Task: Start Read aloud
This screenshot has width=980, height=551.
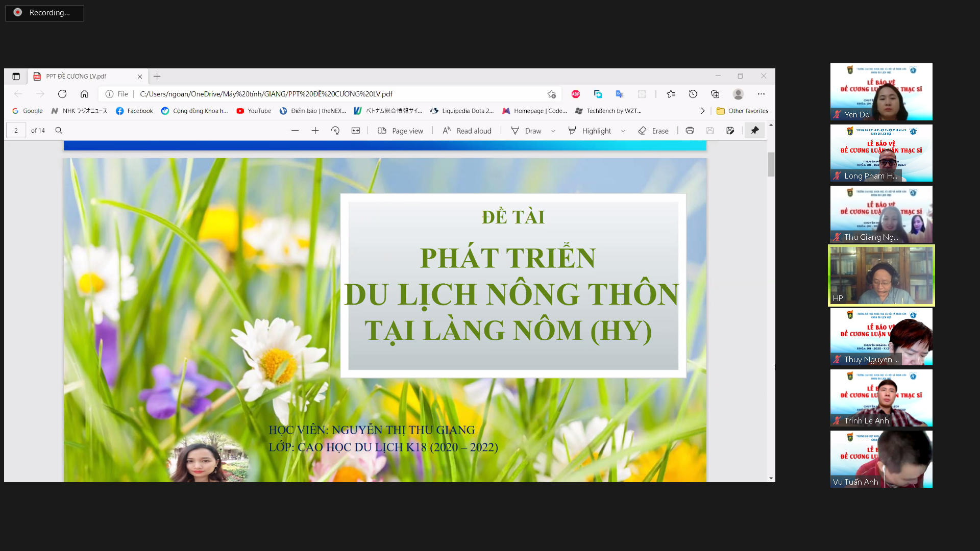Action: 467,131
